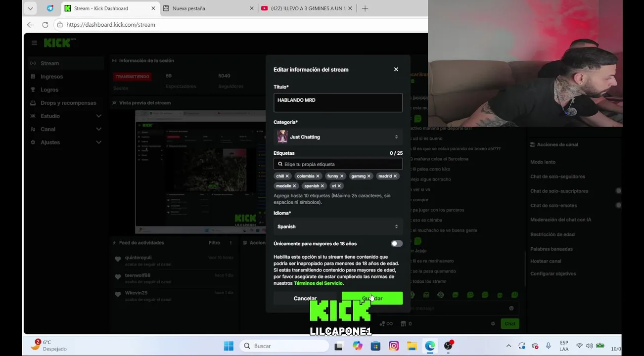Viewport: 644px width, 356px height.
Task: Open the Términos del Servicio link
Action: 318,283
